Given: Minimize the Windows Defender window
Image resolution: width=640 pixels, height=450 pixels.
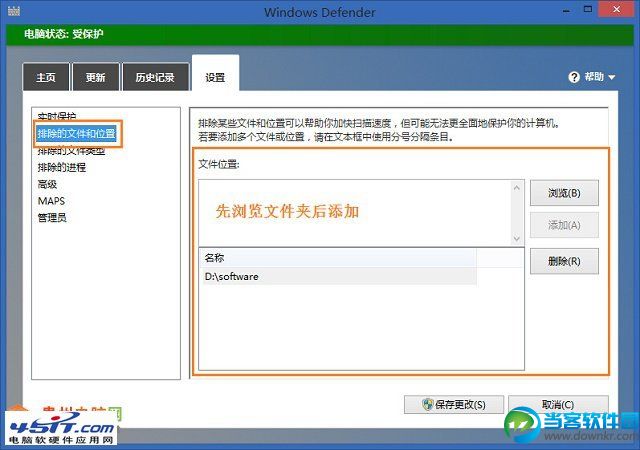Looking at the screenshot, I should tap(566, 11).
